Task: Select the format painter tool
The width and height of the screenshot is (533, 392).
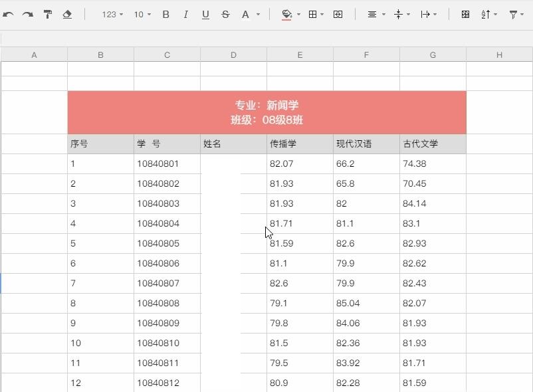Action: [48, 14]
